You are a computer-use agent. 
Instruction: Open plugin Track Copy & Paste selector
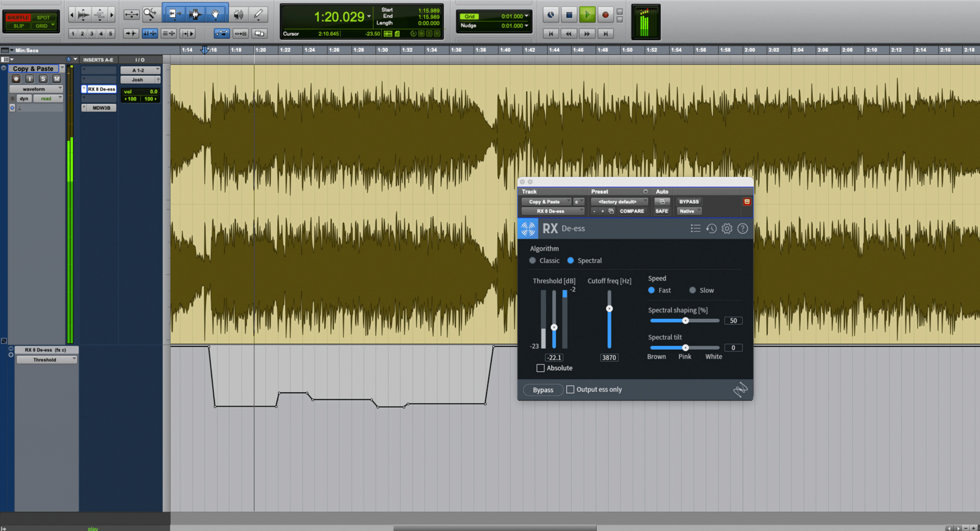(546, 201)
